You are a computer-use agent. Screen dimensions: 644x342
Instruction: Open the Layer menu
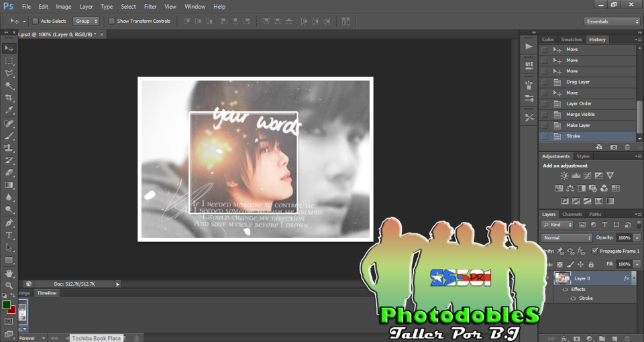tap(86, 7)
